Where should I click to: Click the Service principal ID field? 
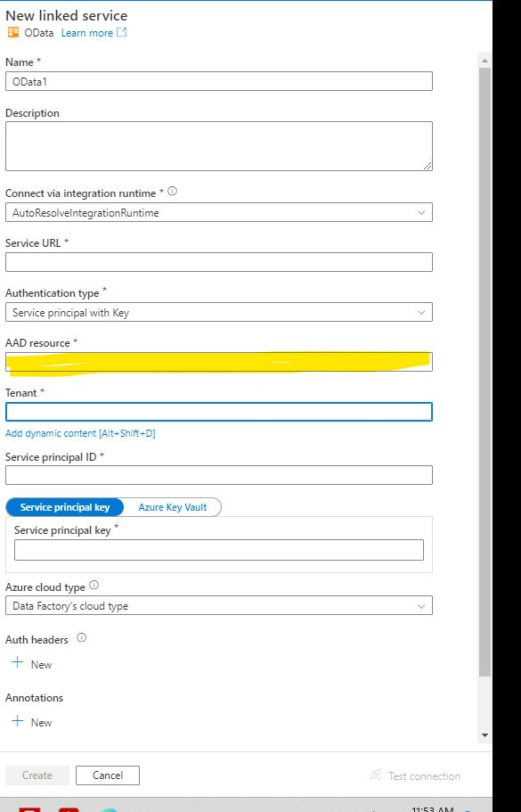[x=219, y=475]
